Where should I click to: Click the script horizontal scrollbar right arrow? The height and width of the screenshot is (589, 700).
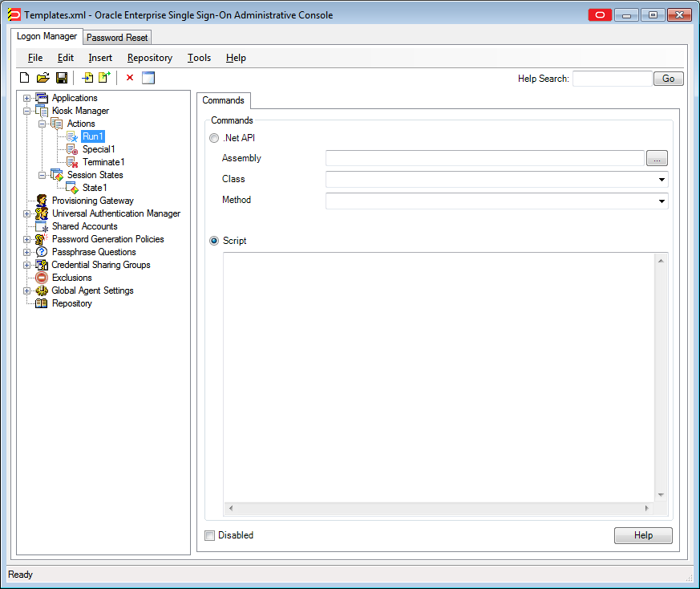click(x=646, y=508)
